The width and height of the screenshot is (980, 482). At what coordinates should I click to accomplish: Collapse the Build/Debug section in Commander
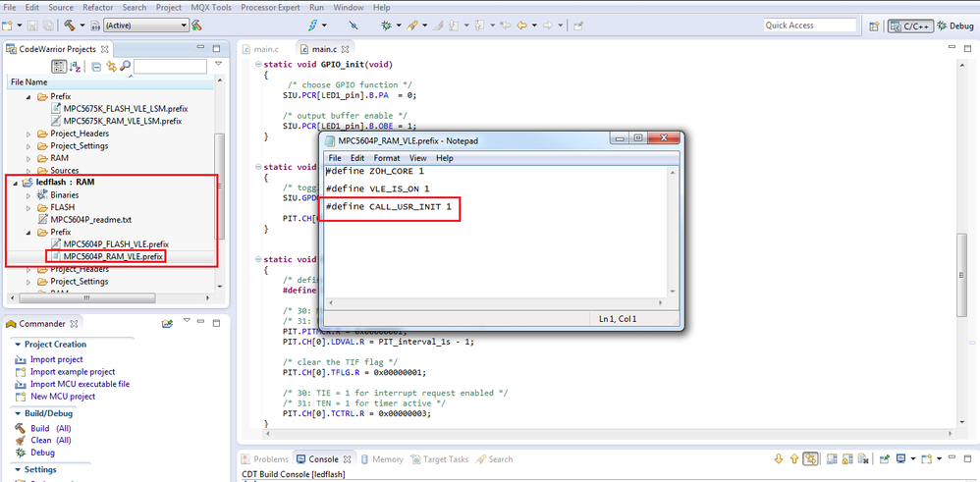17,414
